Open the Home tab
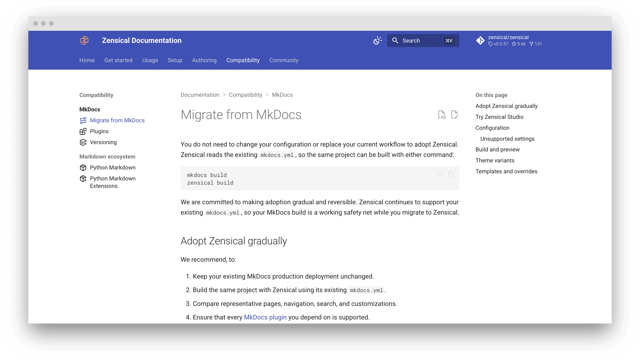 (x=87, y=60)
